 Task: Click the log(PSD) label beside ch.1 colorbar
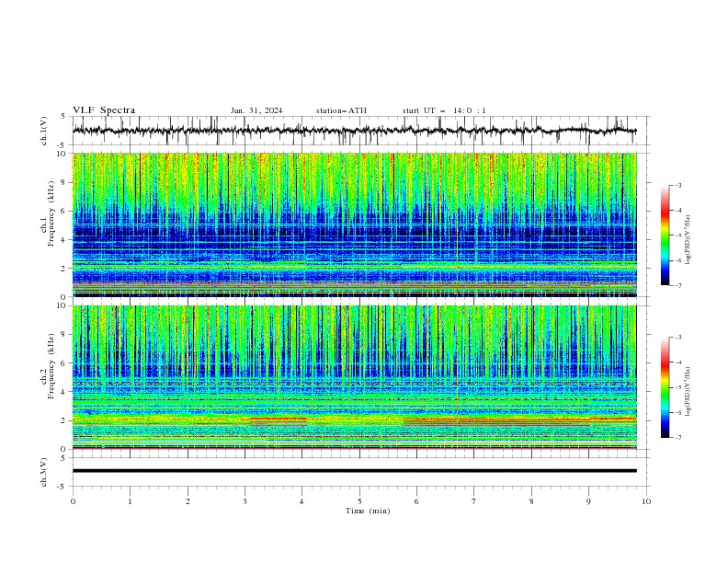[688, 240]
